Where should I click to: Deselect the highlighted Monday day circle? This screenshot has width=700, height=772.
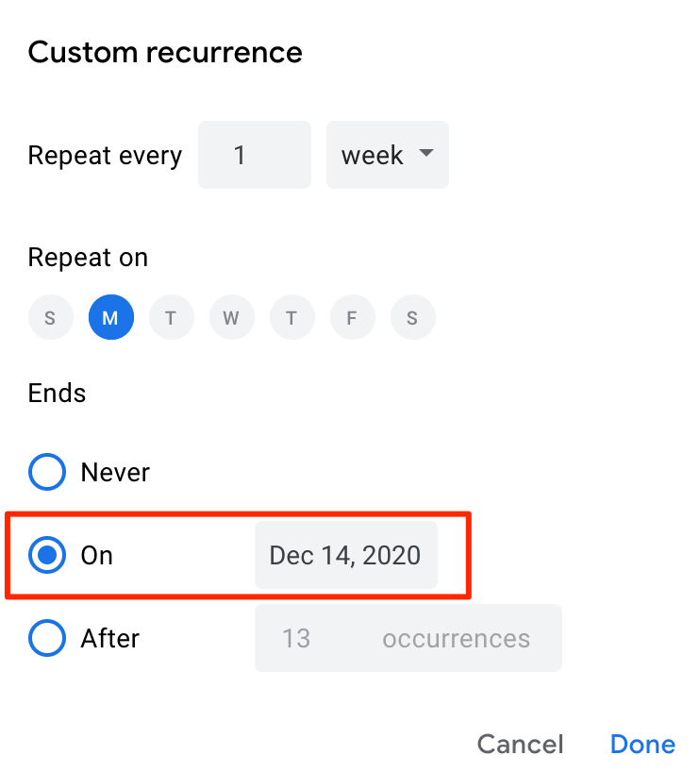pyautogui.click(x=110, y=318)
